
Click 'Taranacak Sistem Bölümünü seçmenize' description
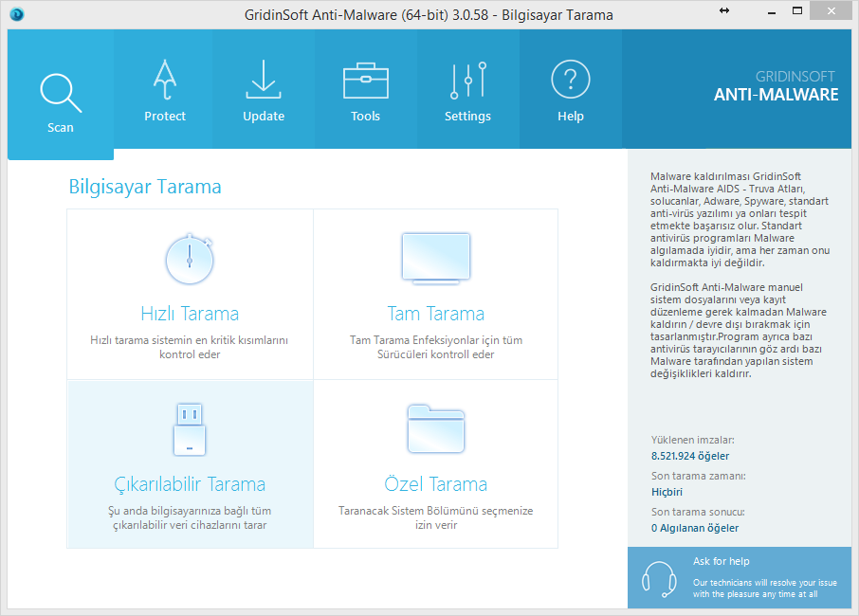(436, 517)
